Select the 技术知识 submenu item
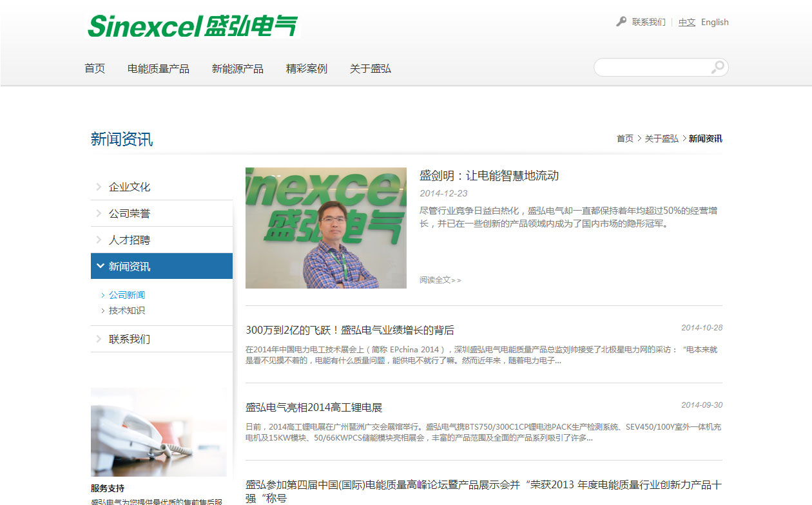The width and height of the screenshot is (812, 505). (127, 310)
